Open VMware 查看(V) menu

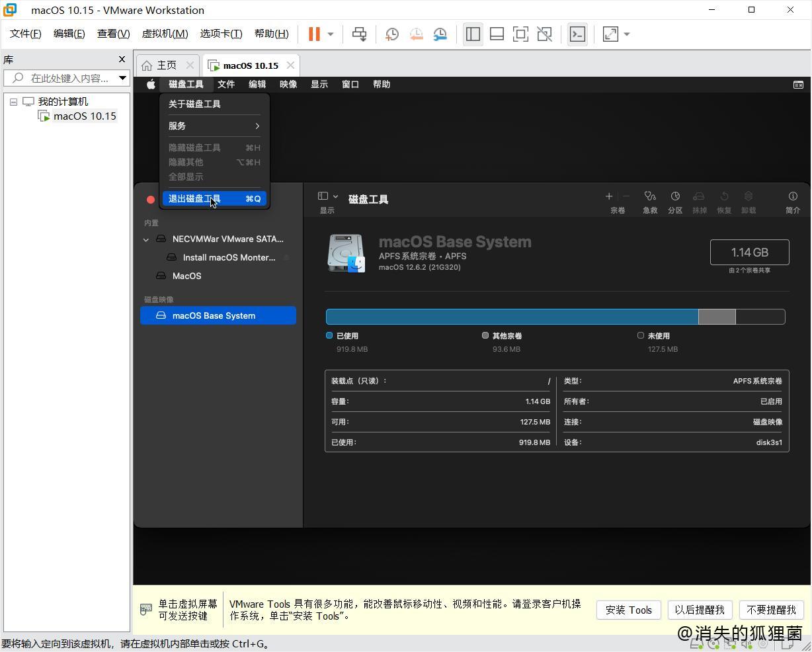pyautogui.click(x=113, y=34)
